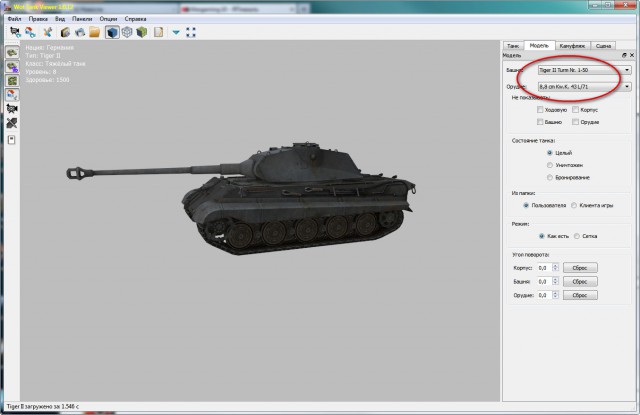Click the red-blue shapes sidebar icon
The width and height of the screenshot is (640, 415).
point(12,95)
